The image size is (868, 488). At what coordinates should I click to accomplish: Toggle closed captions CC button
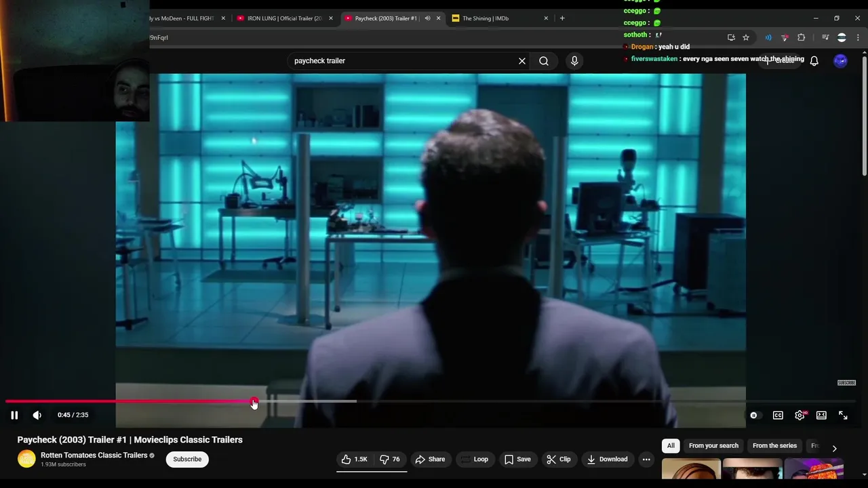(778, 415)
